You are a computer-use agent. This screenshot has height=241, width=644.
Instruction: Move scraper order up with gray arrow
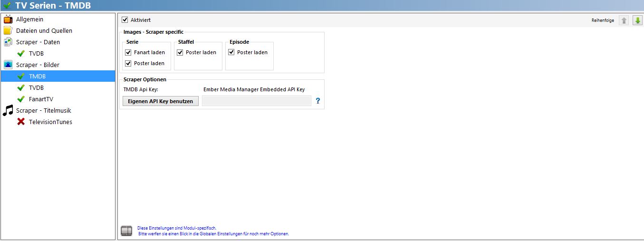[624, 20]
